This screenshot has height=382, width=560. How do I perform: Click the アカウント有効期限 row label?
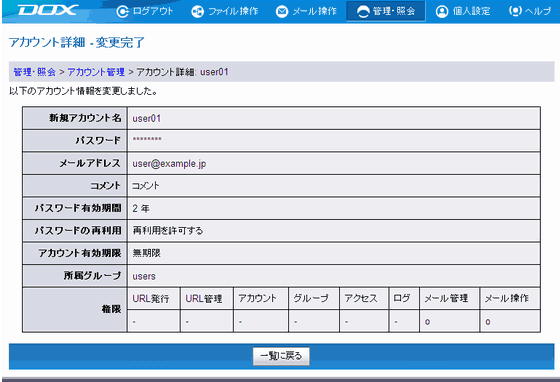click(80, 253)
